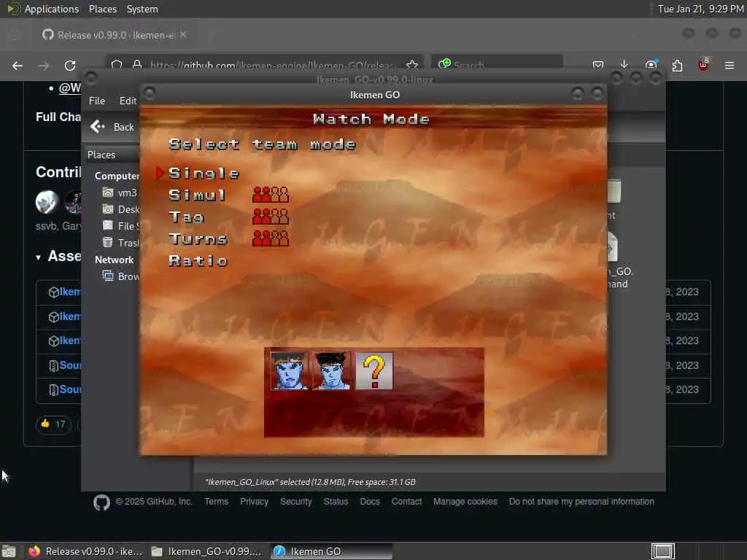Open Terms footer link

click(x=216, y=502)
